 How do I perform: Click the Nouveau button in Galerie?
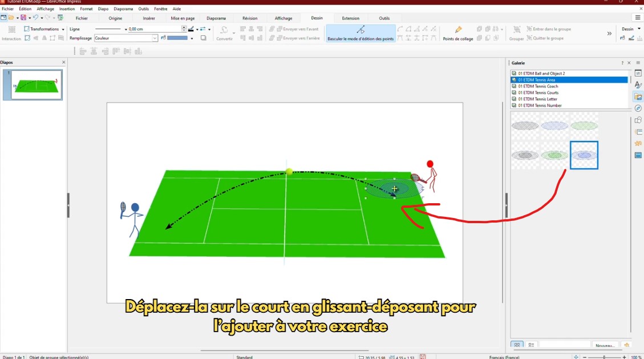coord(605,345)
